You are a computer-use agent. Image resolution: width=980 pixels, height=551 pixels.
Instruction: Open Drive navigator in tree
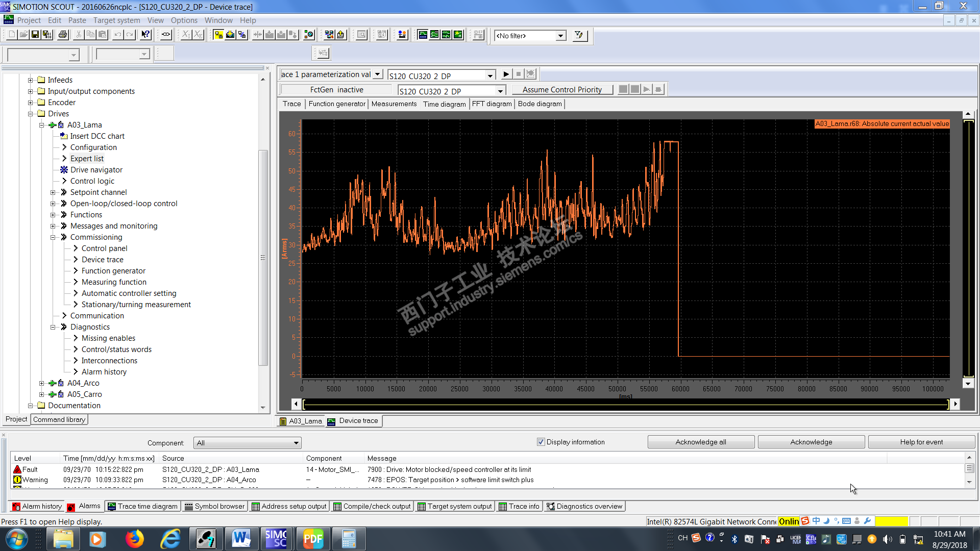click(x=96, y=170)
